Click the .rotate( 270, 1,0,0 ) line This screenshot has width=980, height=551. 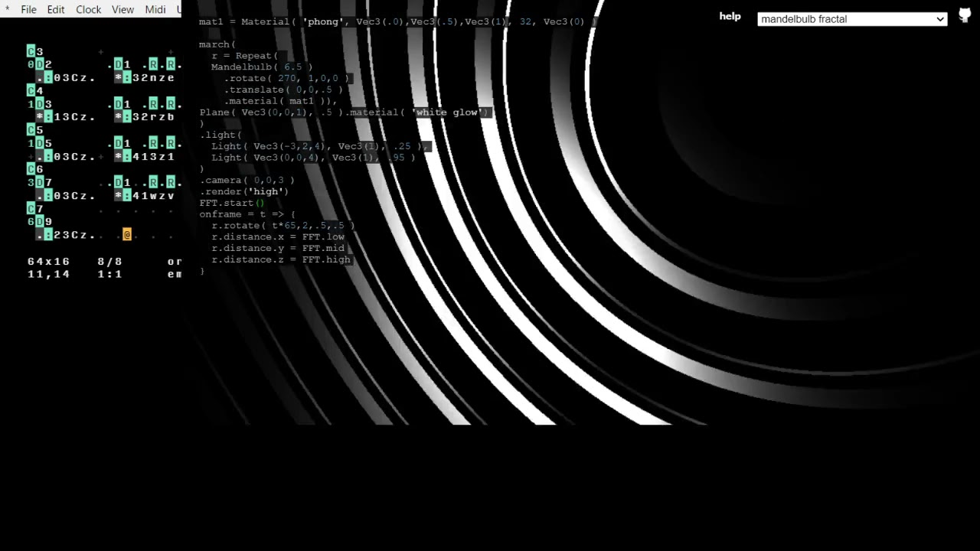click(287, 78)
